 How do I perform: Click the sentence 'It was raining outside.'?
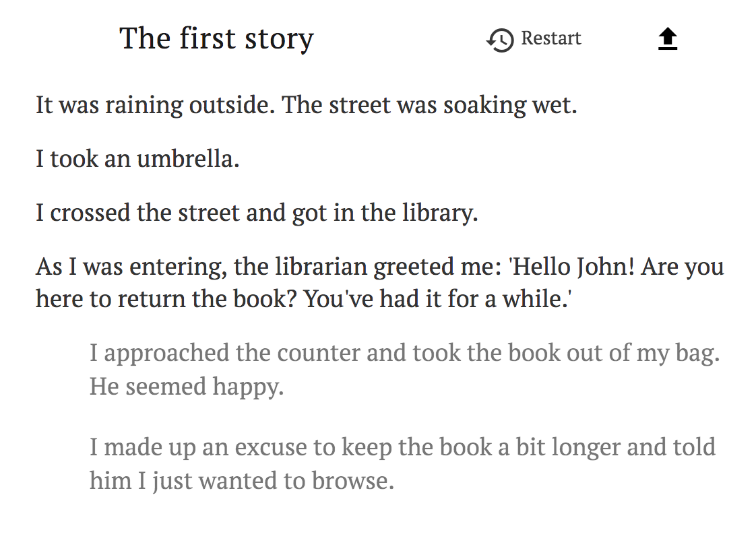155,105
